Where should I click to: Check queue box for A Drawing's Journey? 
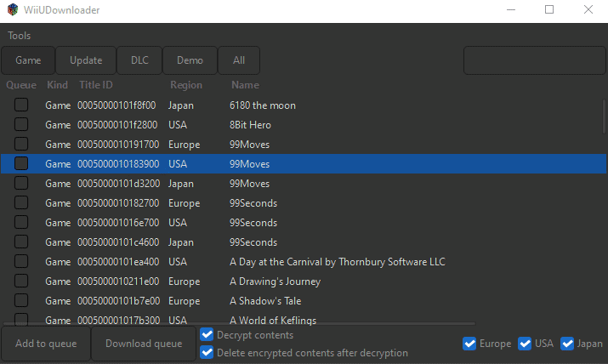point(21,281)
